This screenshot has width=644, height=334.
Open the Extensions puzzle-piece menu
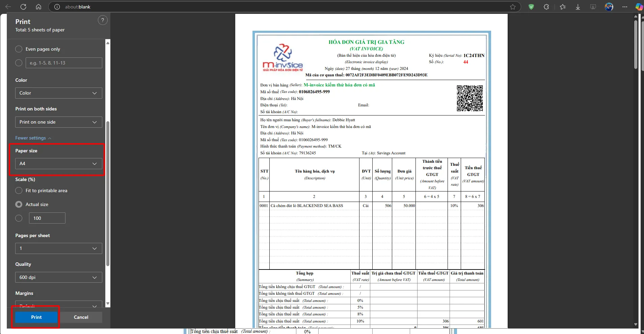[x=546, y=7]
